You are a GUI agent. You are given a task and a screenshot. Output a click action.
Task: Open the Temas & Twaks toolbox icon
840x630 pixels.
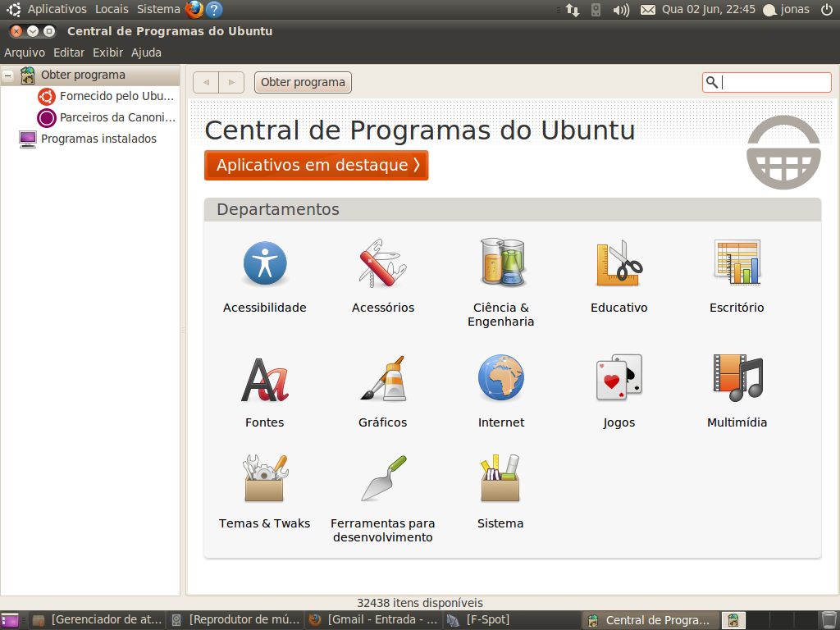pyautogui.click(x=265, y=478)
